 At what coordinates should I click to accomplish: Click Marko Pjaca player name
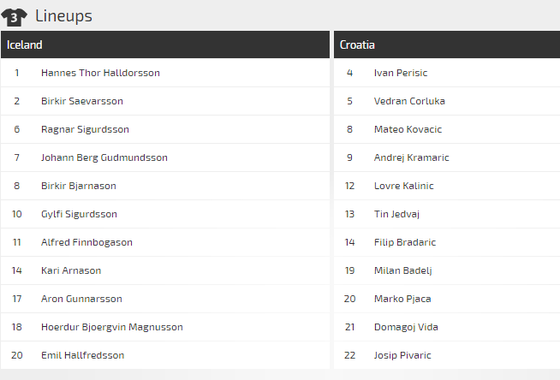pos(402,299)
